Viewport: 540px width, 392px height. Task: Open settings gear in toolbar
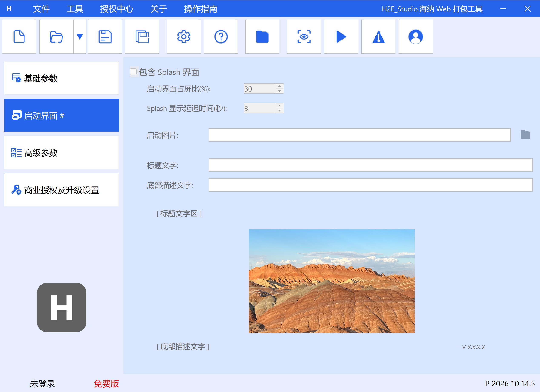[183, 37]
